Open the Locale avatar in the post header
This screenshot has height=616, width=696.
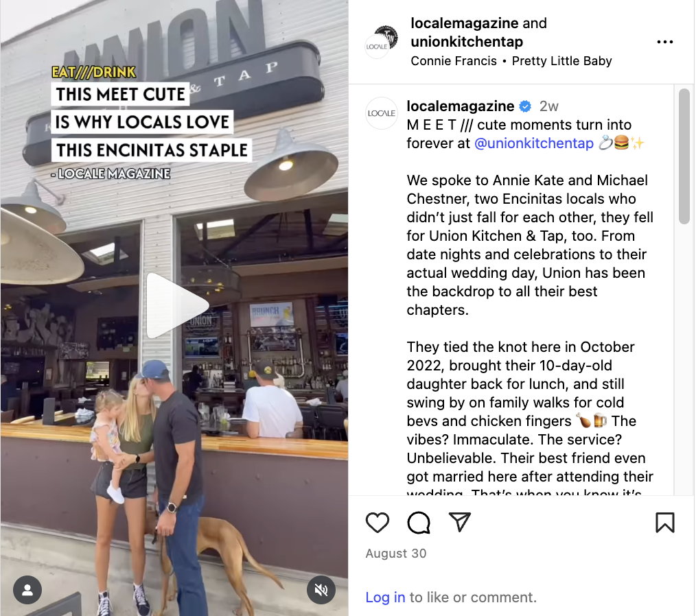[x=382, y=42]
